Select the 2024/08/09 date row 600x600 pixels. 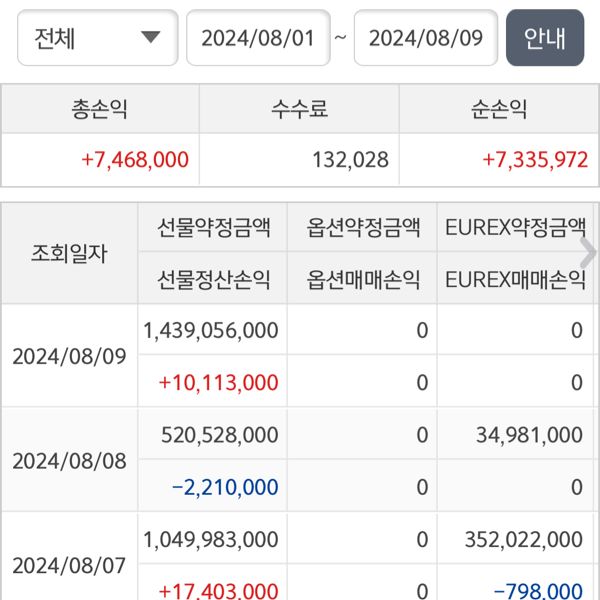[x=69, y=356]
